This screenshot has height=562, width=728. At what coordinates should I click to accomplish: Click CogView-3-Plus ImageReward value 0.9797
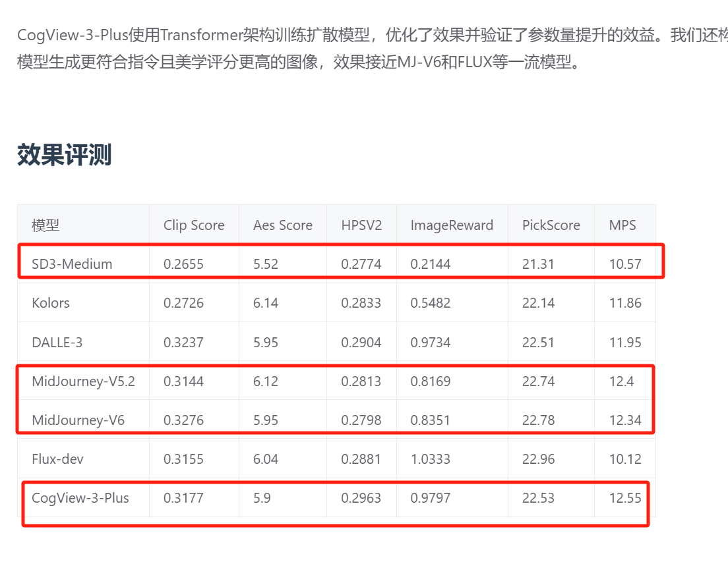point(431,498)
